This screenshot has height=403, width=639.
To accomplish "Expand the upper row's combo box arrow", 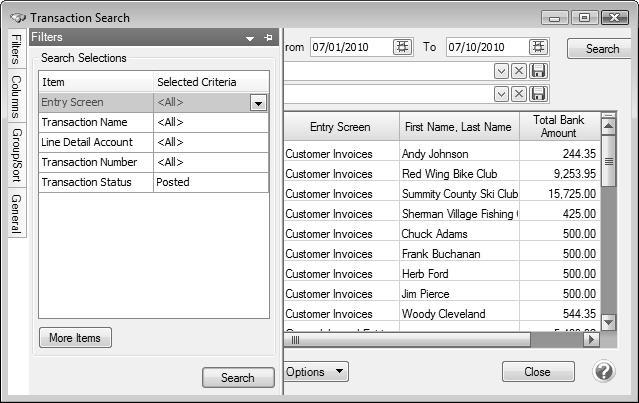I will (x=501, y=71).
